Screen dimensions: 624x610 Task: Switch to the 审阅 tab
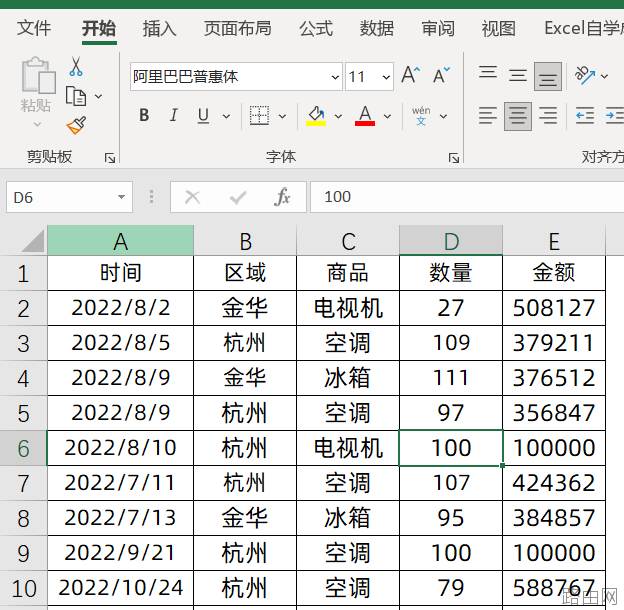pyautogui.click(x=438, y=28)
